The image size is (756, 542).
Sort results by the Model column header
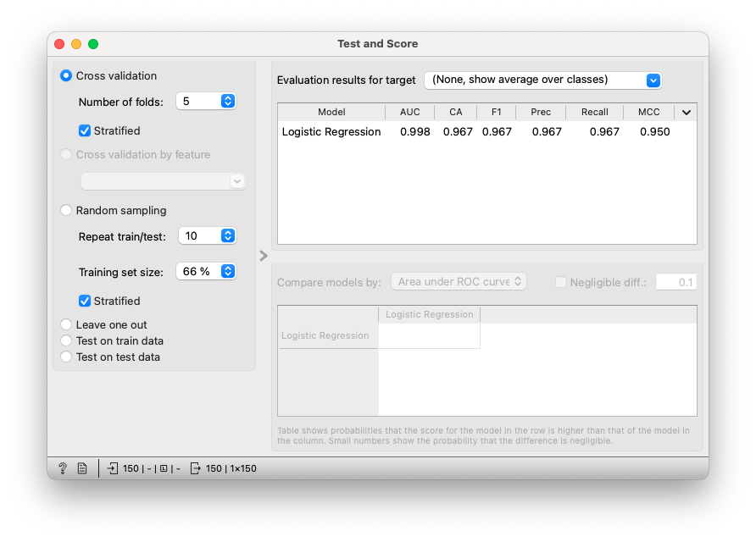click(331, 113)
